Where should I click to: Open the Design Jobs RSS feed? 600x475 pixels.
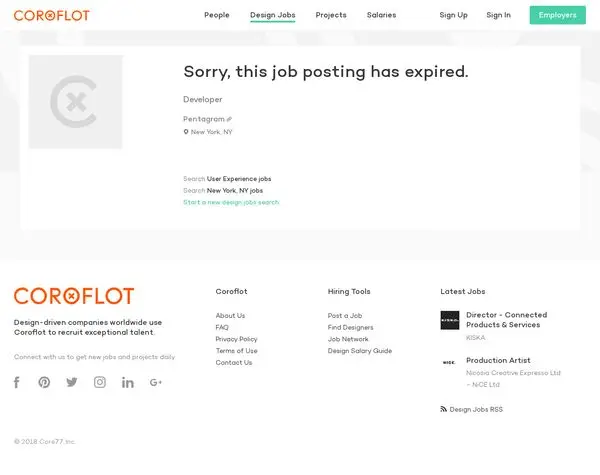[x=472, y=409]
